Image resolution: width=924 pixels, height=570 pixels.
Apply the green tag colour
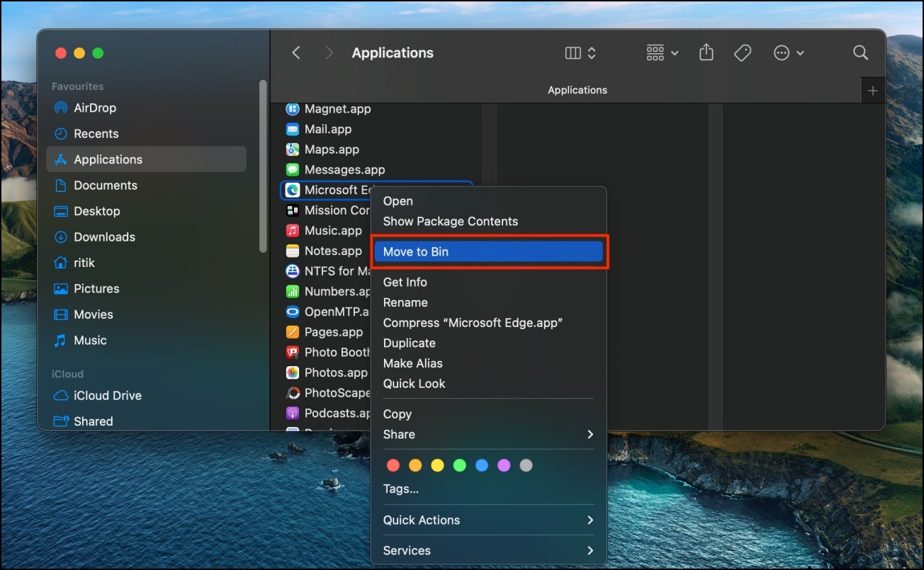(x=459, y=466)
